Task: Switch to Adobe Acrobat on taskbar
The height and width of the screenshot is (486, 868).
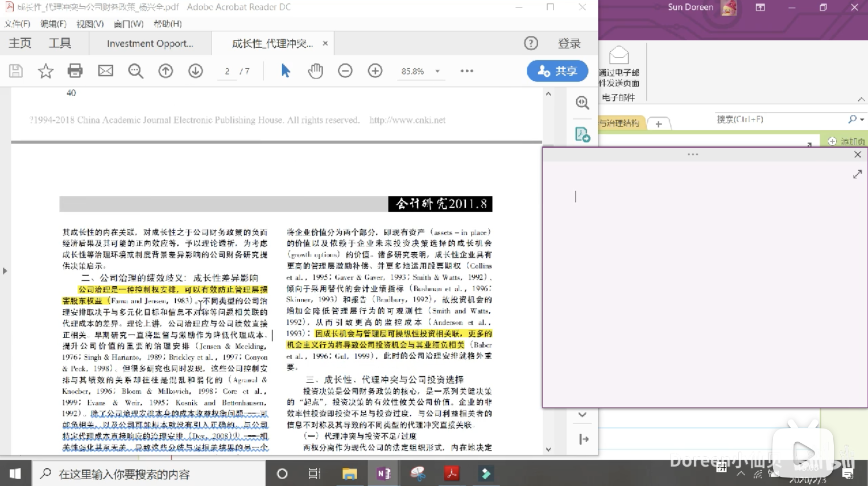Action: click(452, 473)
